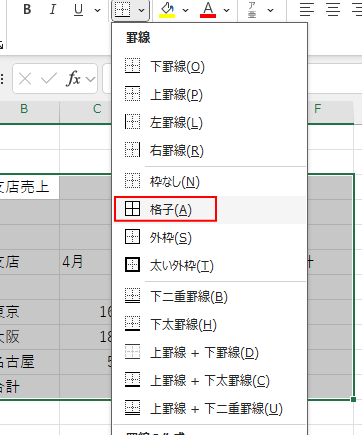The height and width of the screenshot is (435, 362).
Task: Select 上罫線 + 下二重罫線(U) option
Action: (209, 408)
